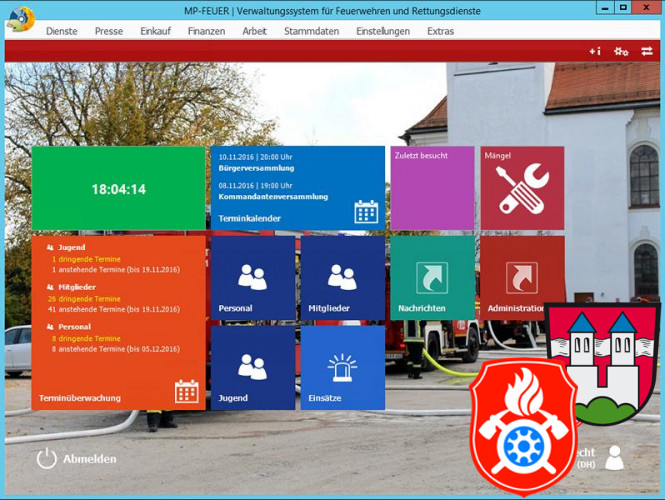Open the Finanzen menu
The width and height of the screenshot is (665, 500).
[x=206, y=31]
